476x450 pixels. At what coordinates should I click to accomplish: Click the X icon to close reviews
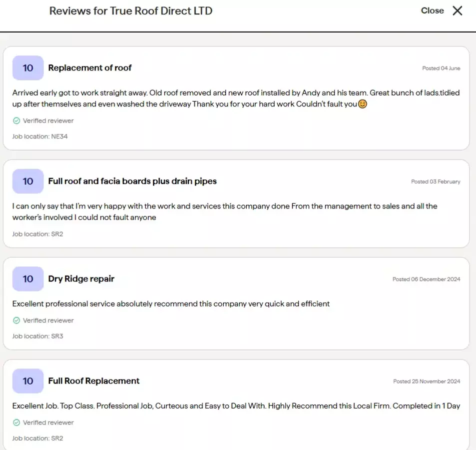(x=457, y=11)
